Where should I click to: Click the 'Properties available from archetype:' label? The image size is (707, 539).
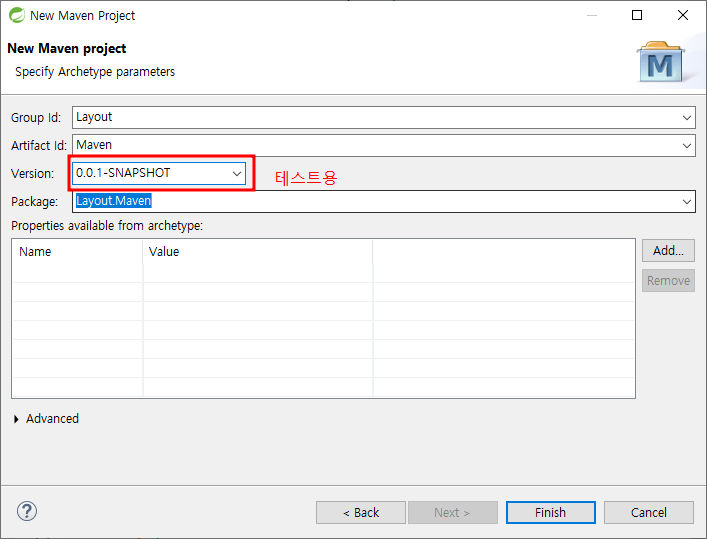point(107,226)
